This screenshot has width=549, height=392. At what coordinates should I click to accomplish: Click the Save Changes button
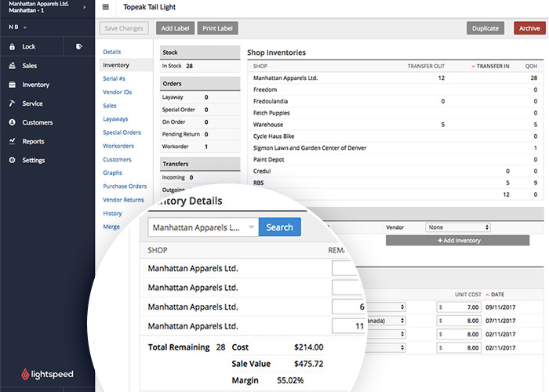point(124,28)
